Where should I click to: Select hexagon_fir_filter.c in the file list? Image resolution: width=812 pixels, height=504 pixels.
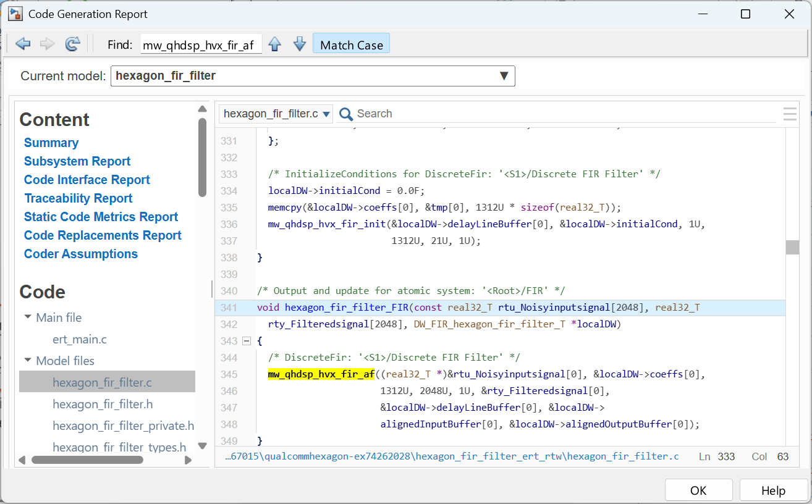coord(107,382)
